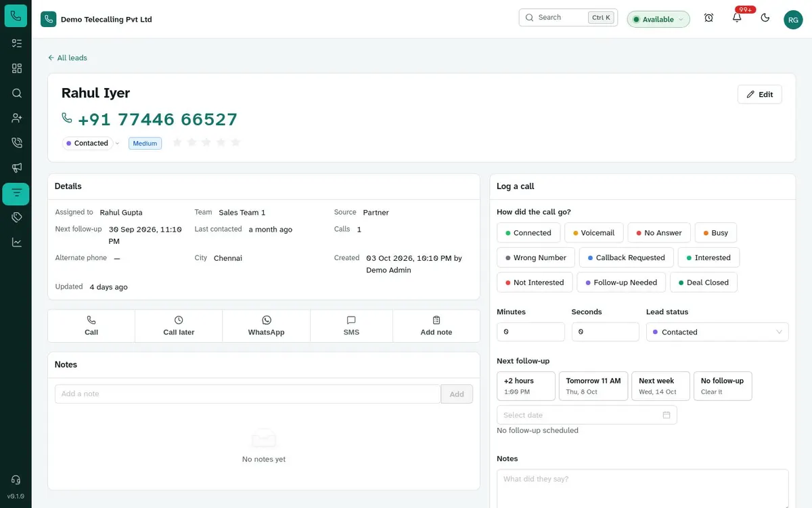
Task: Click the SMS action button
Action: pos(351,326)
